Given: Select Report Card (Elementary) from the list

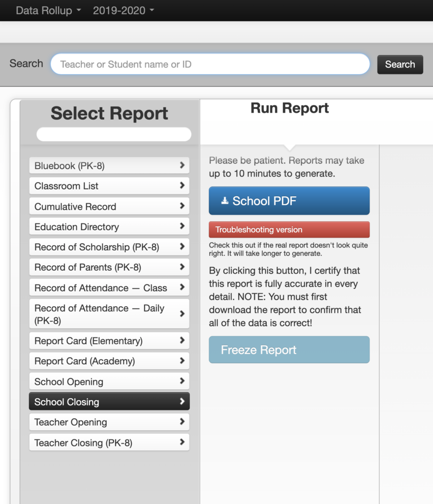Looking at the screenshot, I should [109, 341].
